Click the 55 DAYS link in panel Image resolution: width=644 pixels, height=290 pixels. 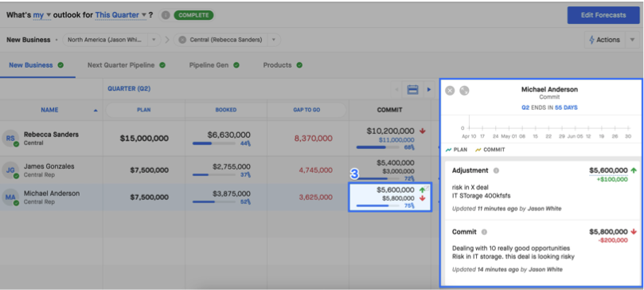(x=566, y=108)
